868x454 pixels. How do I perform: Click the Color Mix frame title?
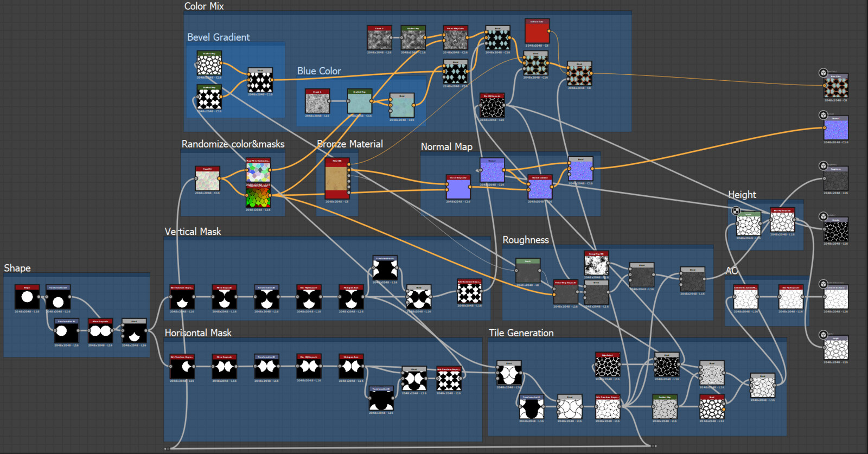click(x=204, y=6)
